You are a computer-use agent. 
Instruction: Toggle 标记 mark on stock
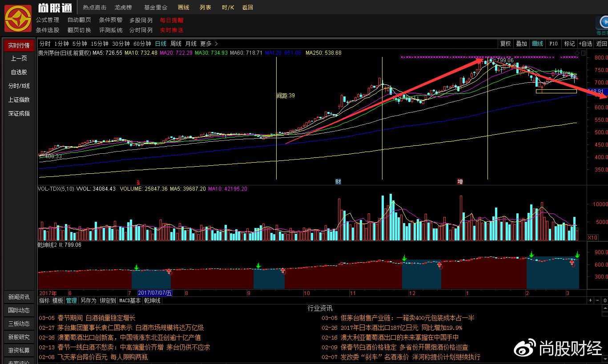569,44
